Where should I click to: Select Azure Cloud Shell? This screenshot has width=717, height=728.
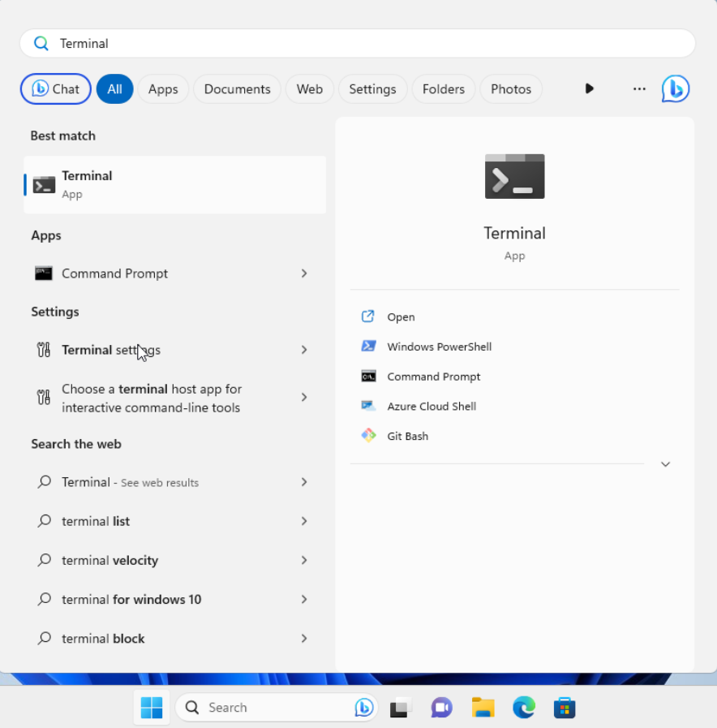click(x=431, y=406)
